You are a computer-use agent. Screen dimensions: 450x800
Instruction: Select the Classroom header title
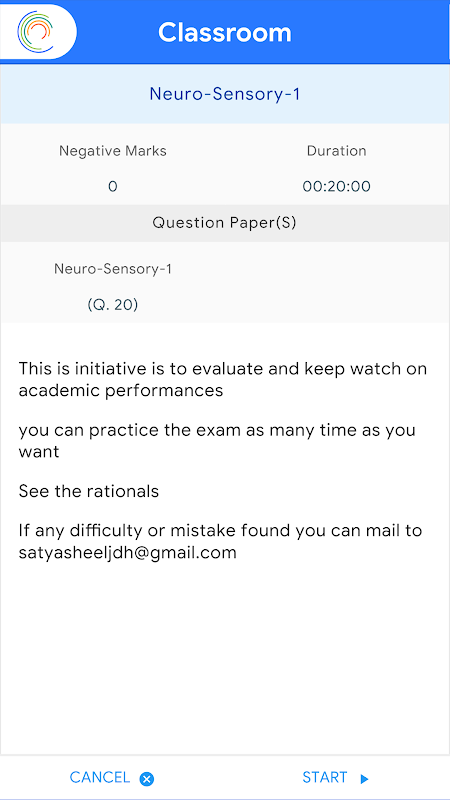pyautogui.click(x=224, y=33)
